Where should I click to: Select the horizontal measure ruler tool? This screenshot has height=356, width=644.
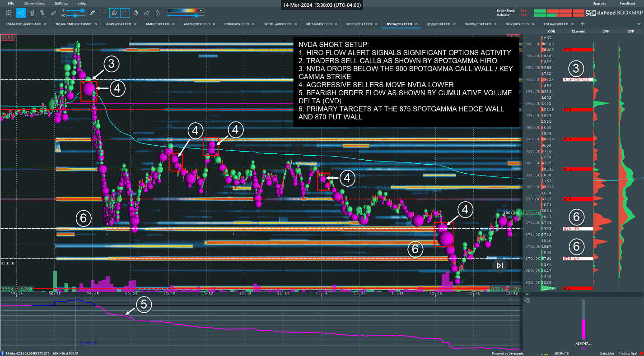click(x=103, y=13)
